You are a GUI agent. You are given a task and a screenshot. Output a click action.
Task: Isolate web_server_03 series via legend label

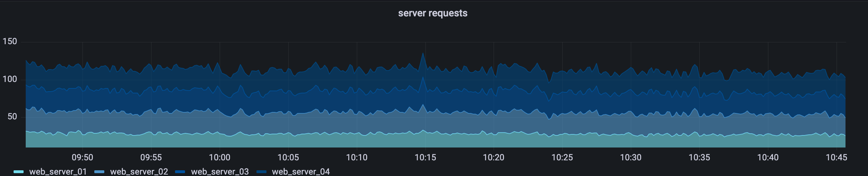pos(220,172)
